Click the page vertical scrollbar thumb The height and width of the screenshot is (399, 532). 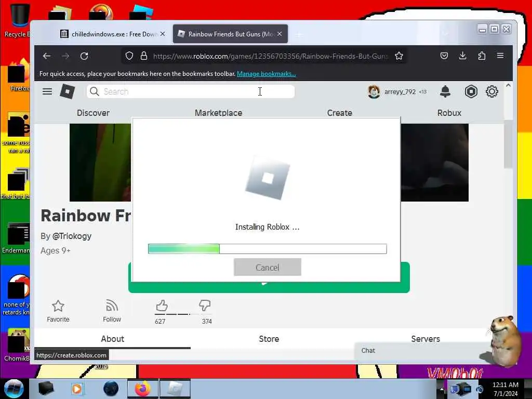click(508, 144)
